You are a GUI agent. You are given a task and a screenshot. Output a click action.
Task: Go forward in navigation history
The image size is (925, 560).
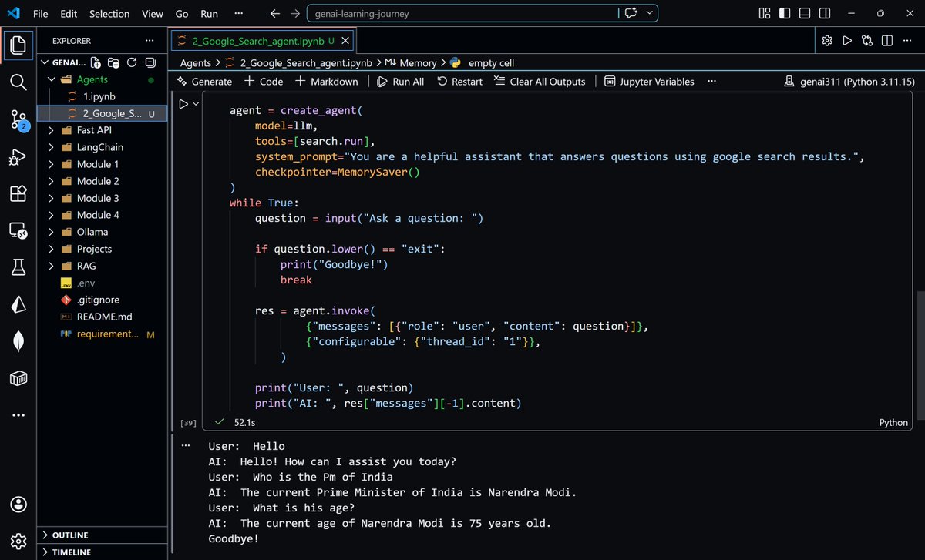296,14
